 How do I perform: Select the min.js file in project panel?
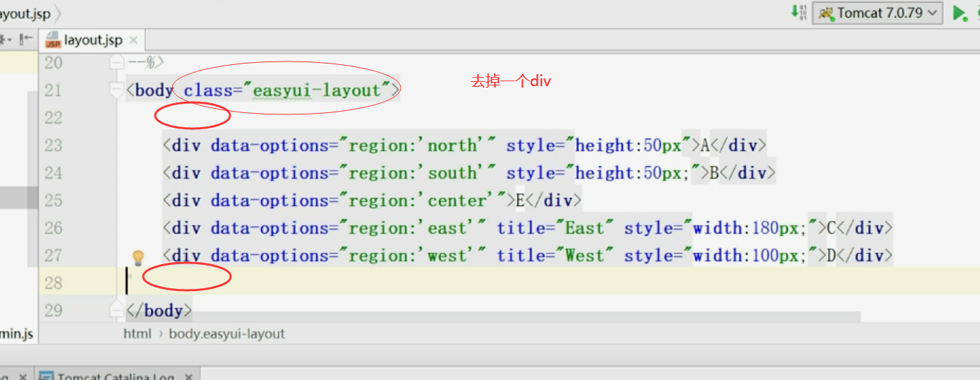(16, 333)
